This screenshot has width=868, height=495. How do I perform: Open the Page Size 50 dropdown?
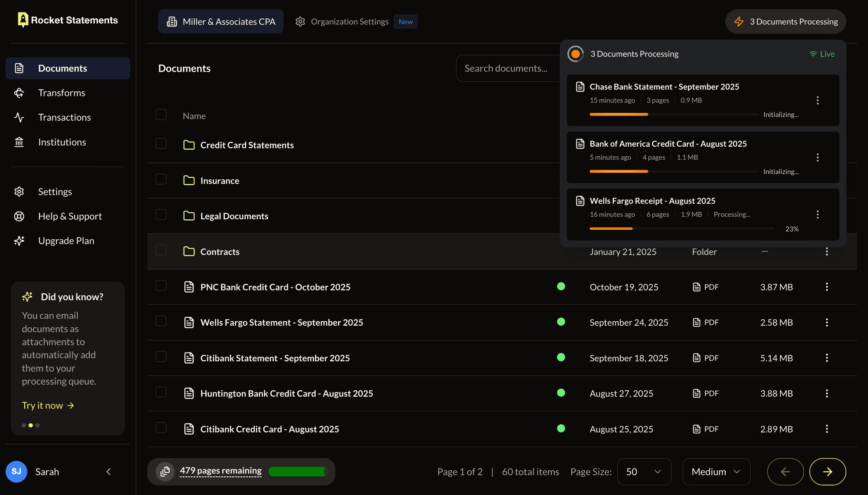[x=644, y=472]
